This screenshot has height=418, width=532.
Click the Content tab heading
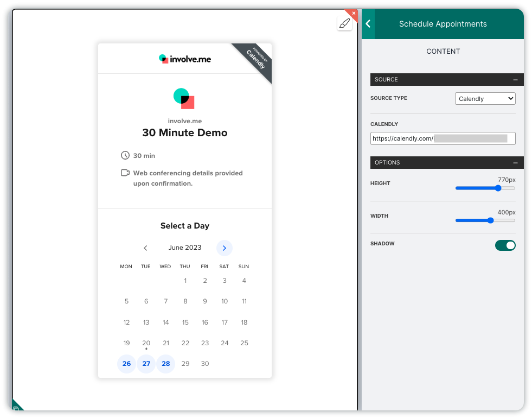click(x=443, y=52)
